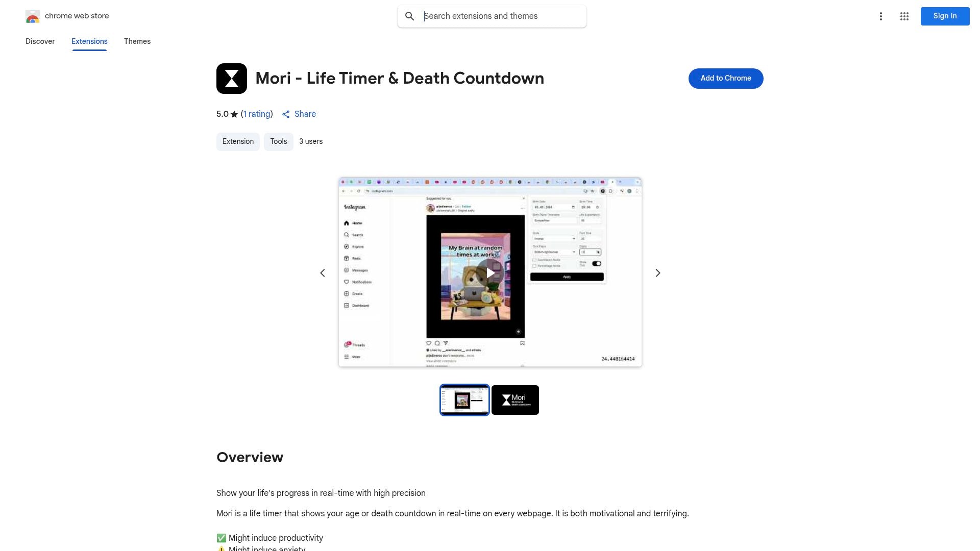Image resolution: width=980 pixels, height=551 pixels.
Task: Select the Extensions tab
Action: (89, 41)
